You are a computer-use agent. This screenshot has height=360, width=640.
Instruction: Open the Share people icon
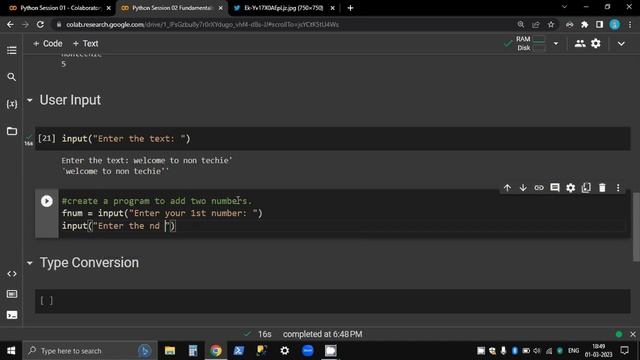point(580,43)
